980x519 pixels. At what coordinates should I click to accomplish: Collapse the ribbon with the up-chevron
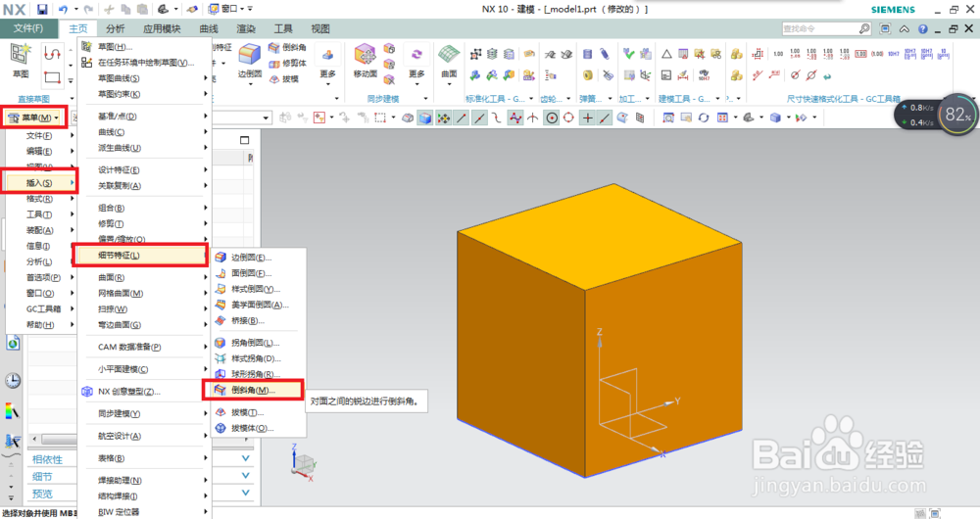coord(905,28)
